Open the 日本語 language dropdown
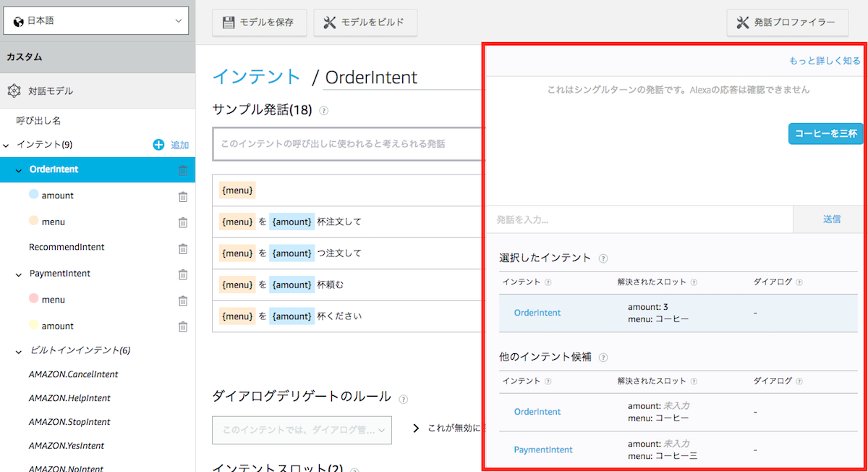This screenshot has height=472, width=868. (95, 21)
